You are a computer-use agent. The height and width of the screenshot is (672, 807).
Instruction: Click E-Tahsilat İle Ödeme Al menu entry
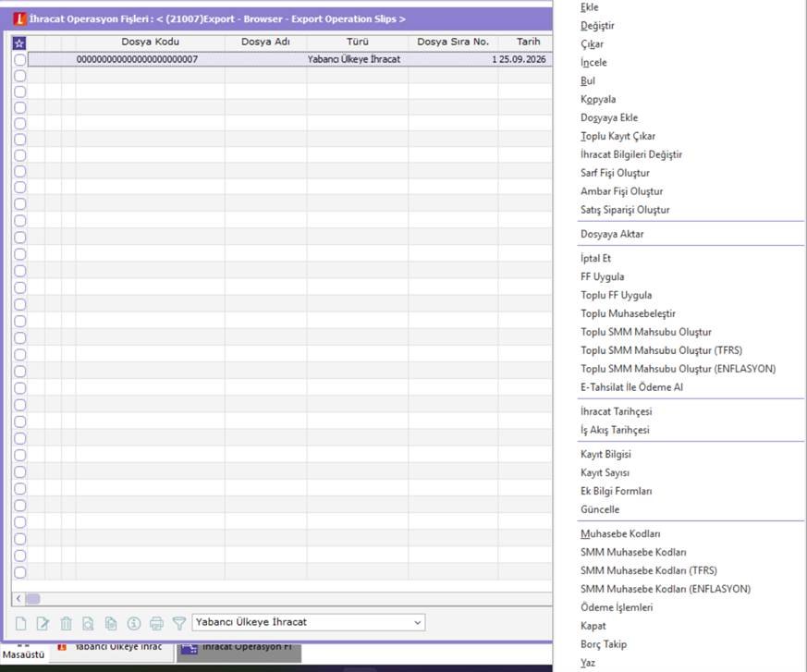coord(631,387)
